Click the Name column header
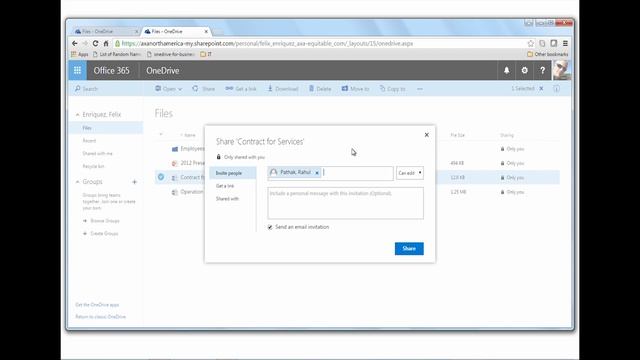This screenshot has width=640, height=360. tap(189, 135)
